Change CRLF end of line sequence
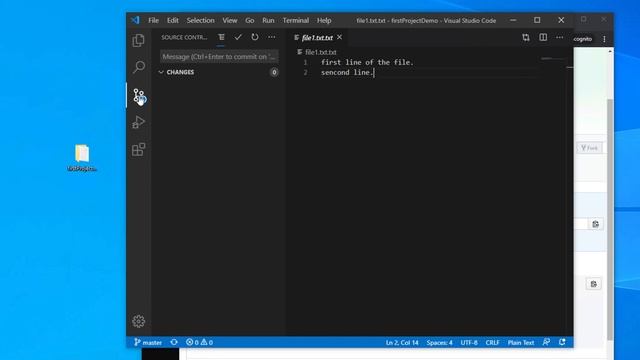Viewport: 640px width, 360px height. 492,342
